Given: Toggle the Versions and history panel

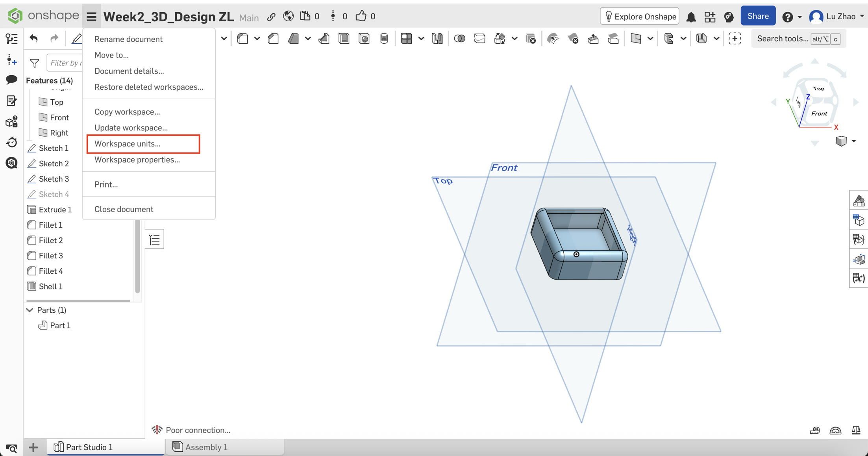Looking at the screenshot, I should (11, 142).
